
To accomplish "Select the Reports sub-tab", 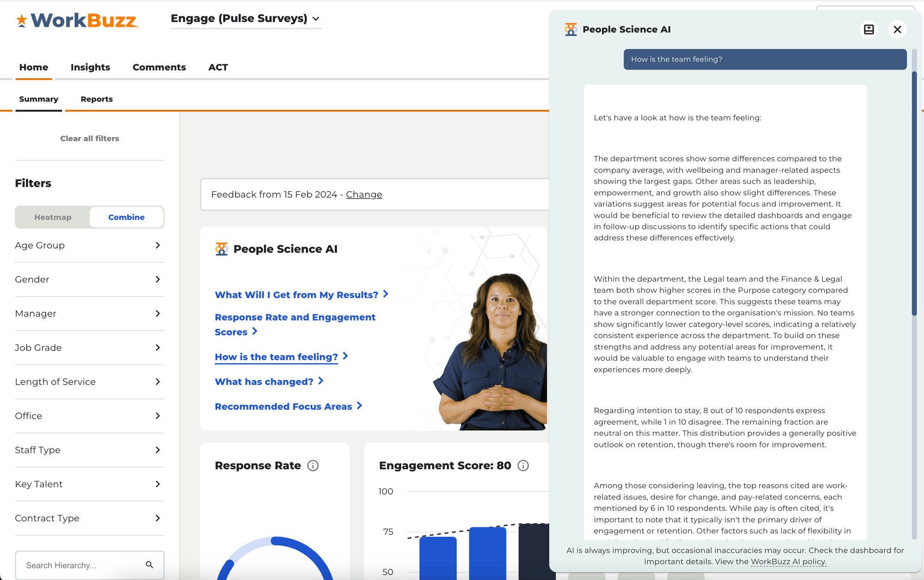I will point(96,98).
